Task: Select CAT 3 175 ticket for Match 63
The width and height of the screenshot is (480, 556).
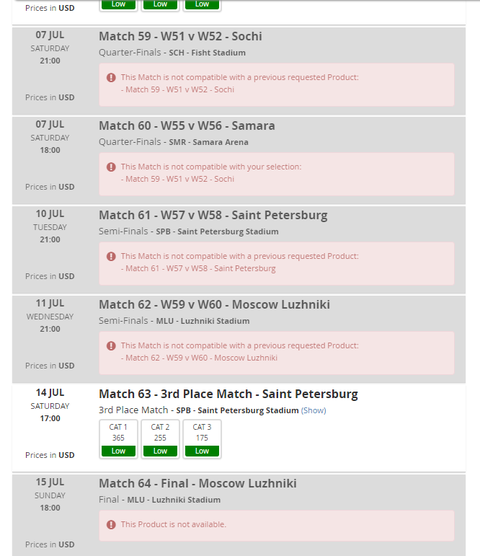Action: coord(202,439)
